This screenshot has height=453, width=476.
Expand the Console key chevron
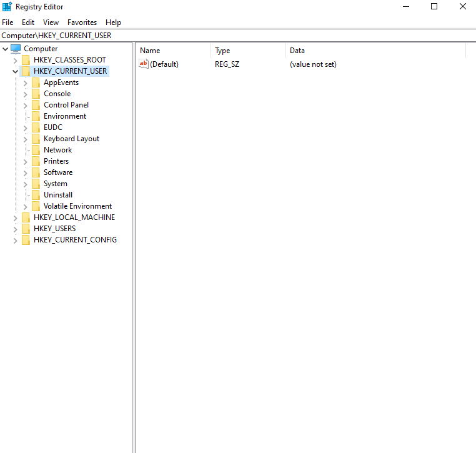pyautogui.click(x=25, y=94)
